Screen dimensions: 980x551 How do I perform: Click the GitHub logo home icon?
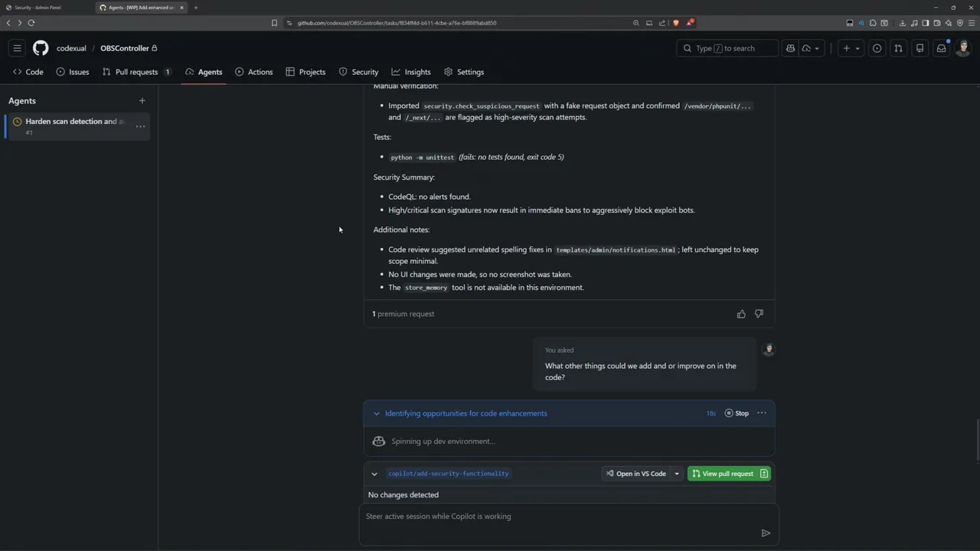[41, 48]
